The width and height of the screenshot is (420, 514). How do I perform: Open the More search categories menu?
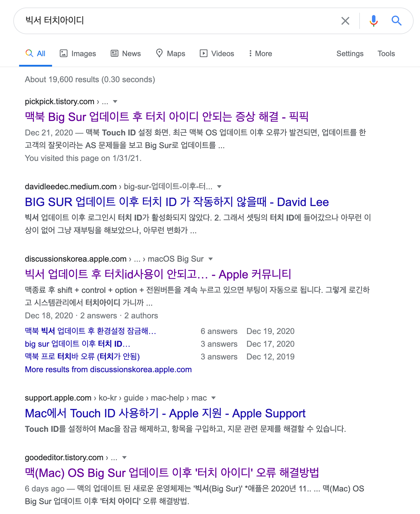(260, 54)
